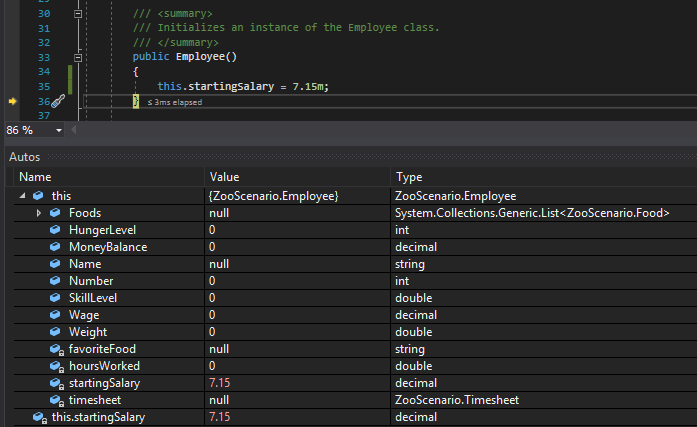The width and height of the screenshot is (697, 427).
Task: Select the startingSalary value 7.15 cell
Action: coord(221,383)
